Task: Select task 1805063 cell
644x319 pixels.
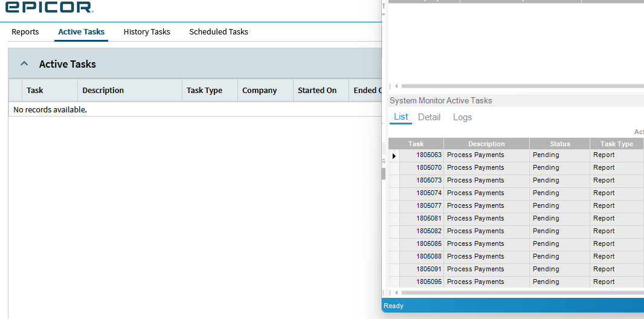Action: [x=422, y=155]
